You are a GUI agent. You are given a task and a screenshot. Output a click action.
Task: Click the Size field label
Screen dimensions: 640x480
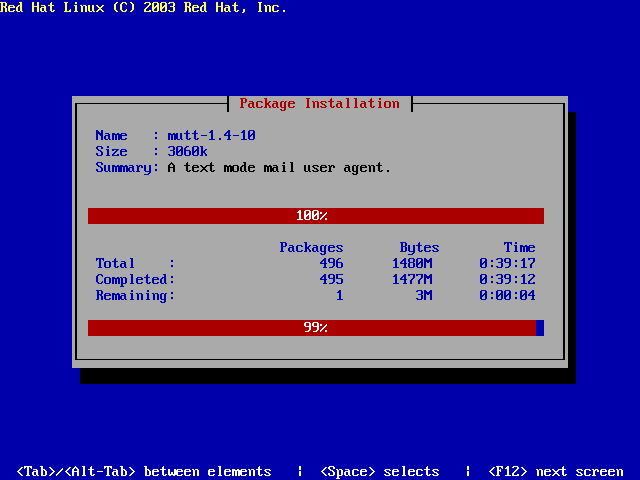click(x=111, y=151)
